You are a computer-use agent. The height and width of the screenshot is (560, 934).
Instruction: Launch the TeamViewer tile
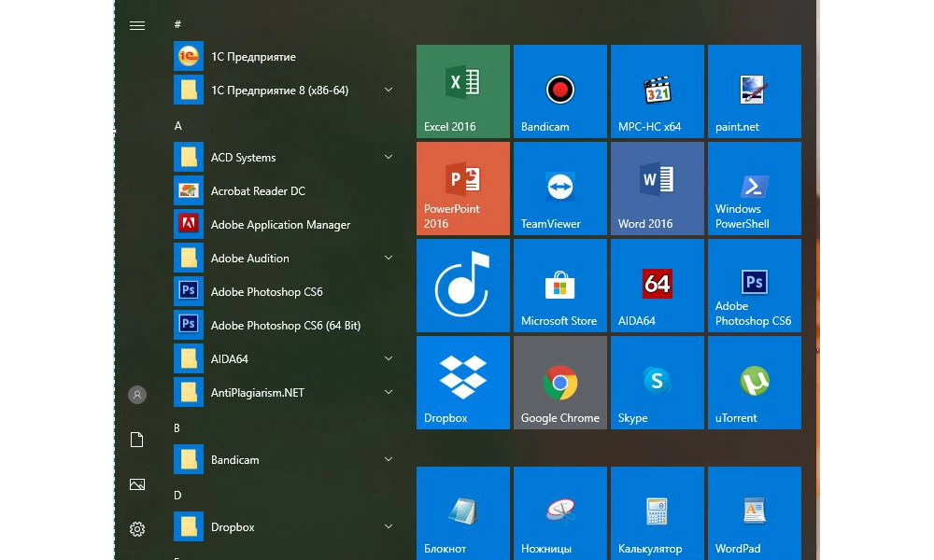point(559,188)
